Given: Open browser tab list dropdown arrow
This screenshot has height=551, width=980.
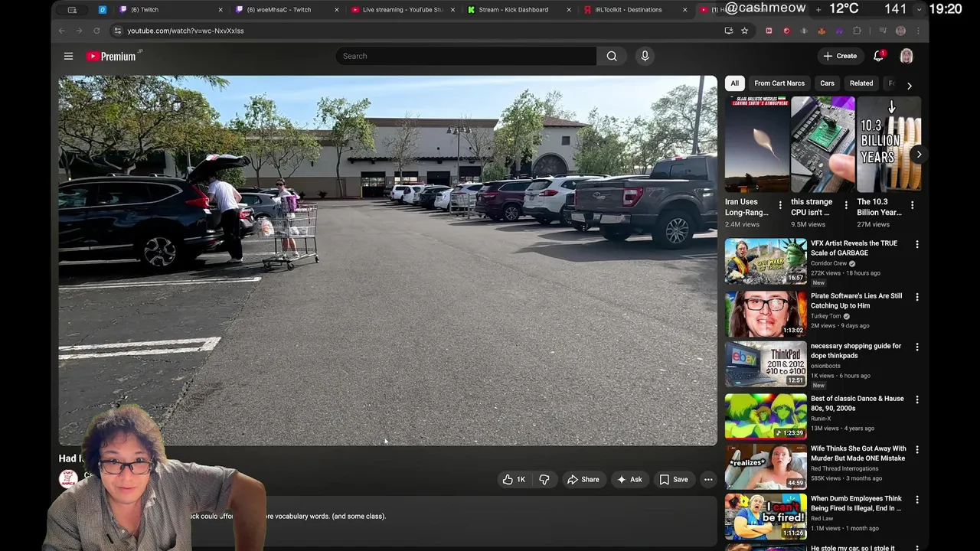Looking at the screenshot, I should [920, 10].
